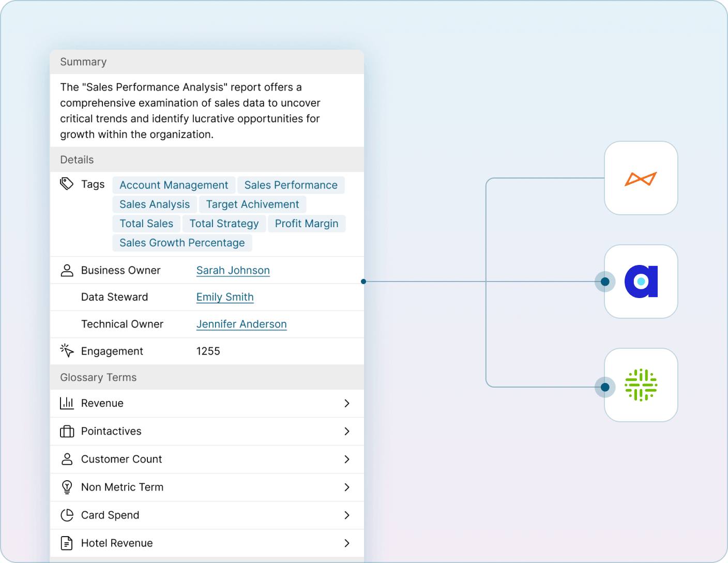Click the Engagement sparkle cursor icon
728x563 pixels.
pos(67,350)
